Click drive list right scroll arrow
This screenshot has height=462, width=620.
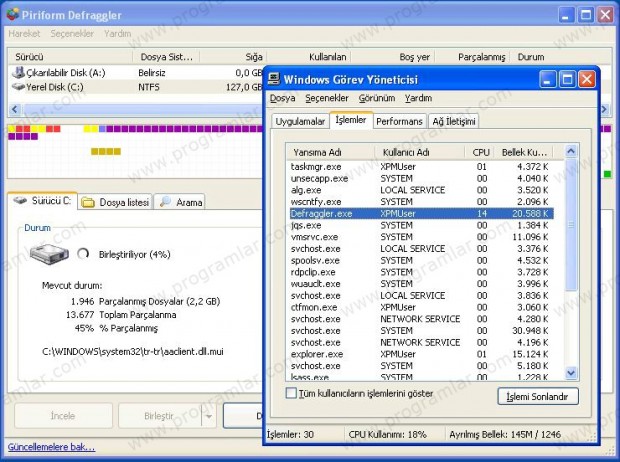[x=605, y=109]
